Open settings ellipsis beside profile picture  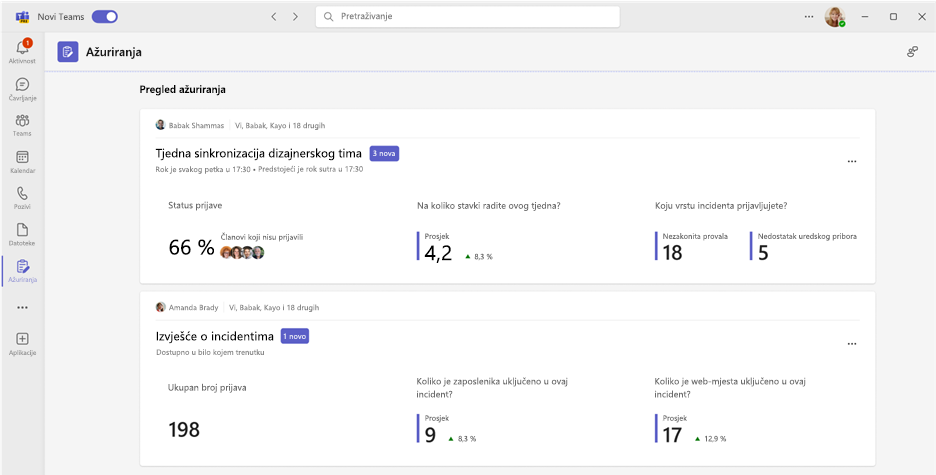point(809,17)
